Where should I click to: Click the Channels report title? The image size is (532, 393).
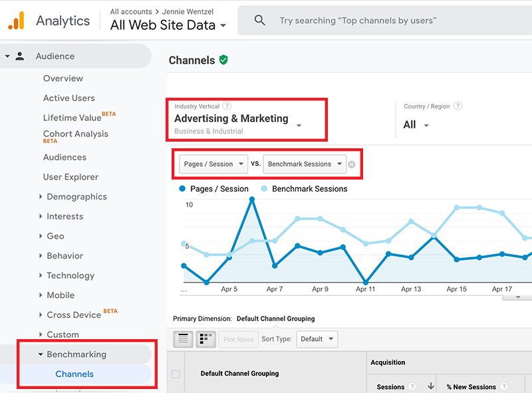(x=192, y=61)
